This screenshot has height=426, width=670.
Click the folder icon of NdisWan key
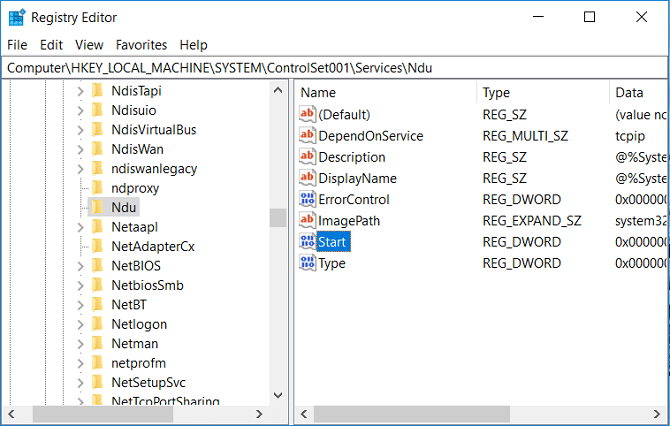tap(98, 149)
